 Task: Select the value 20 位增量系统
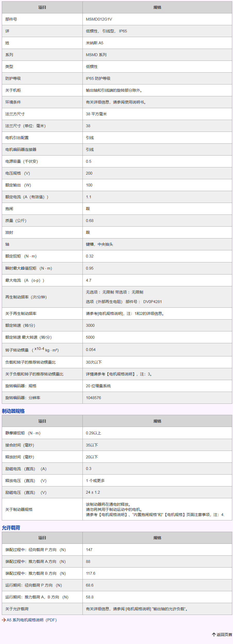pos(98,386)
